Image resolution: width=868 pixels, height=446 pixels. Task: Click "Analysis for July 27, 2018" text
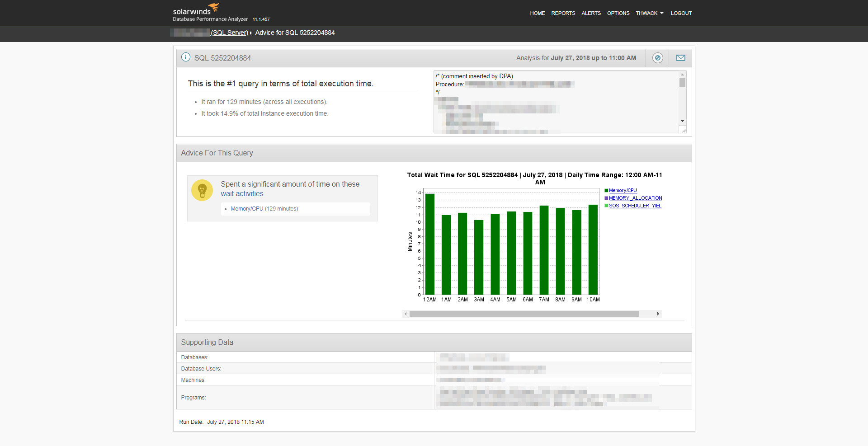pyautogui.click(x=576, y=58)
